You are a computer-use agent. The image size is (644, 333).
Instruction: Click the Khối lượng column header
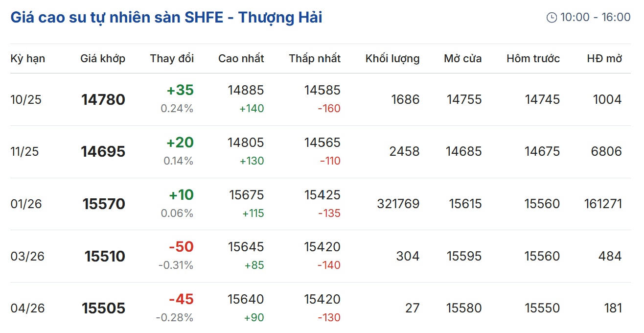[x=392, y=59]
